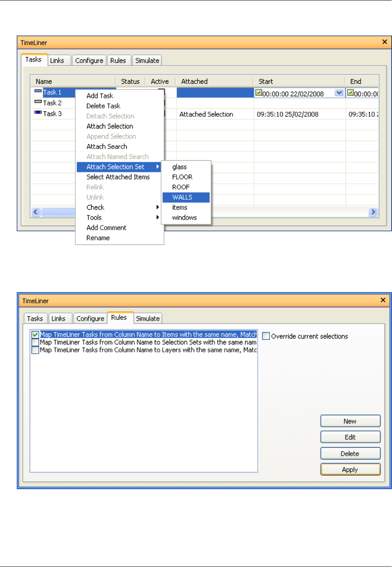Toggle Task 1 End date checkbox
Viewport: 392px width, 567px height.
(x=351, y=93)
